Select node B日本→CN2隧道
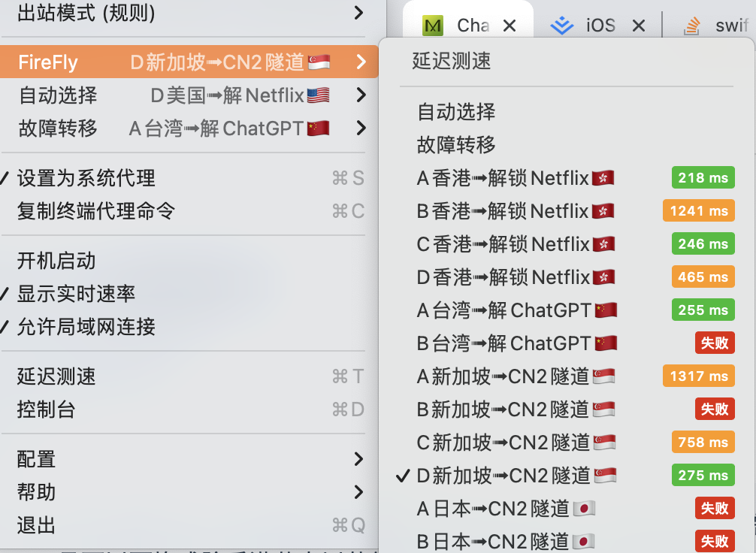 [567, 541]
